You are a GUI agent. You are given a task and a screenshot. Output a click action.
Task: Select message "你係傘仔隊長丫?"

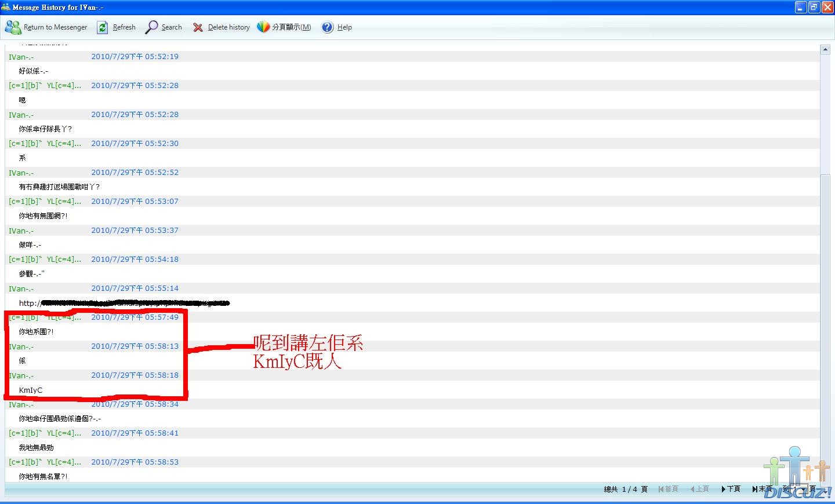tap(45, 129)
